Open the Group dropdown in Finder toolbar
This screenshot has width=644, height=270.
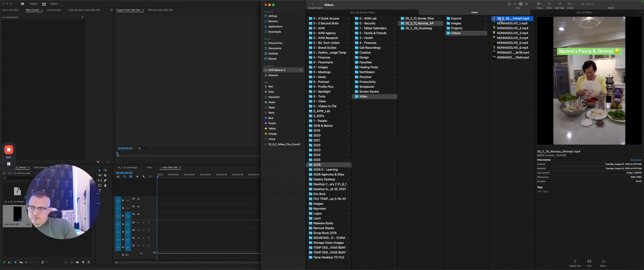coord(539,4)
